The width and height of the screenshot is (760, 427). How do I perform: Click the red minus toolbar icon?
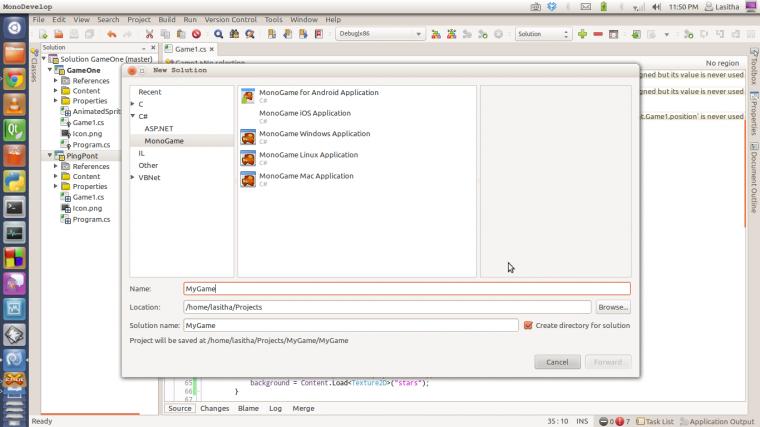click(x=598, y=34)
